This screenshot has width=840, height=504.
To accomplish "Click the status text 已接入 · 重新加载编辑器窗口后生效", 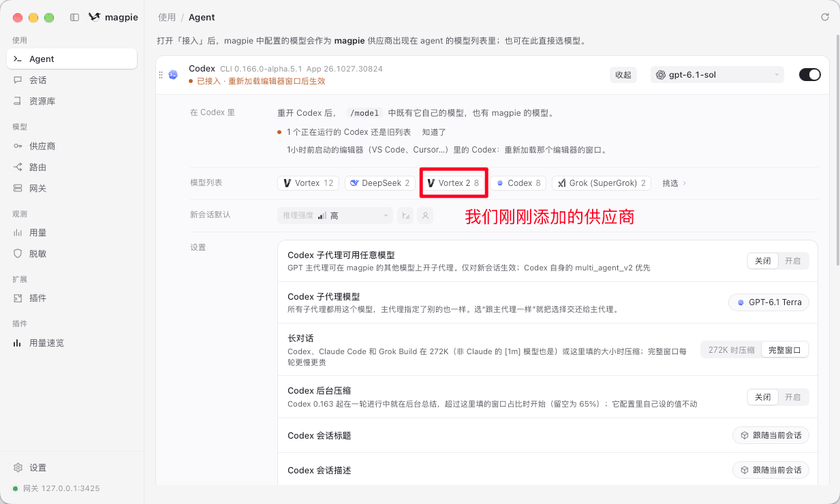I will pyautogui.click(x=261, y=81).
